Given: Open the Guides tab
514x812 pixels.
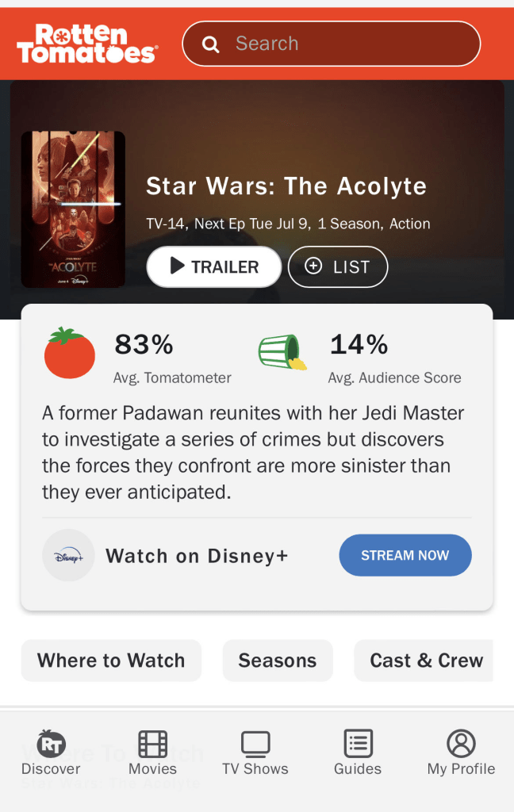Looking at the screenshot, I should [358, 753].
